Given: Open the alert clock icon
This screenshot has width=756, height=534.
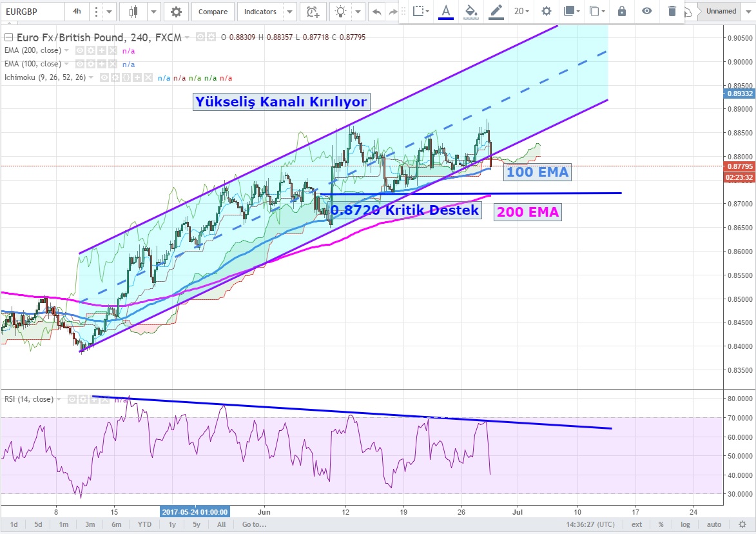Looking at the screenshot, I should [313, 12].
